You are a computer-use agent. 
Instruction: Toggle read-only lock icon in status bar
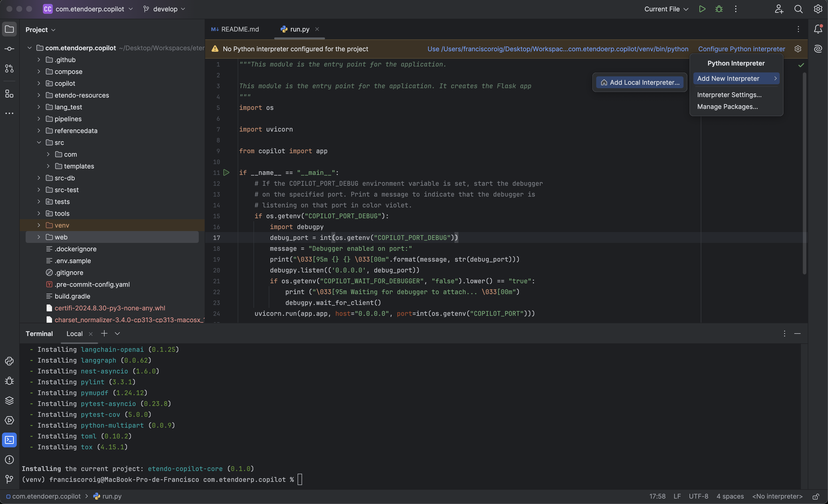816,496
